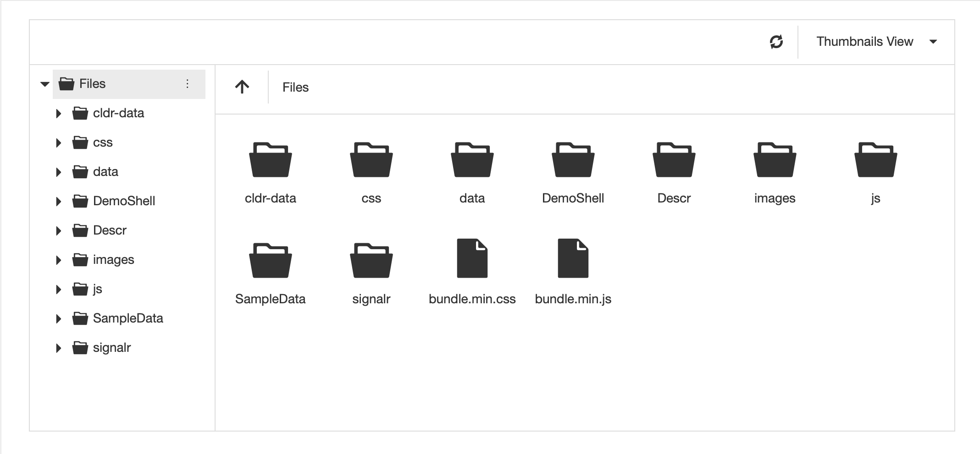This screenshot has height=454, width=980.
Task: Expand the SampleData tree node
Action: [58, 318]
